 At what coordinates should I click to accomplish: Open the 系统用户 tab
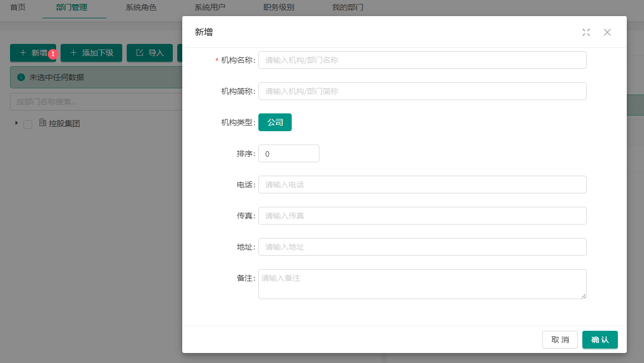210,8
